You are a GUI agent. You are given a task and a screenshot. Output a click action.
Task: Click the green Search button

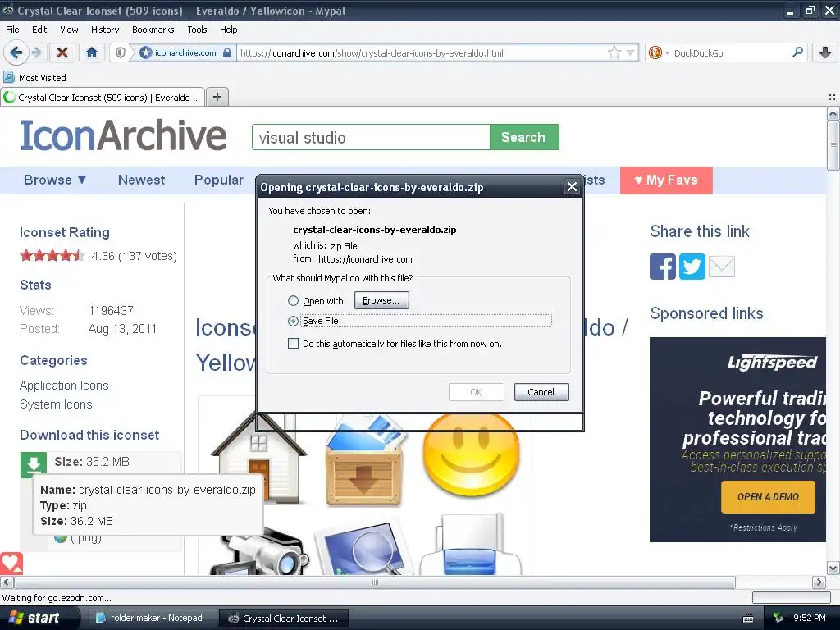tap(524, 137)
